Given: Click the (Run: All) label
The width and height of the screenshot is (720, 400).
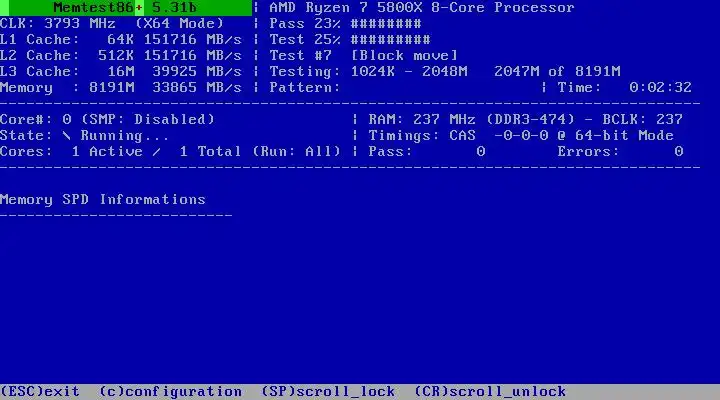Looking at the screenshot, I should [x=296, y=152].
